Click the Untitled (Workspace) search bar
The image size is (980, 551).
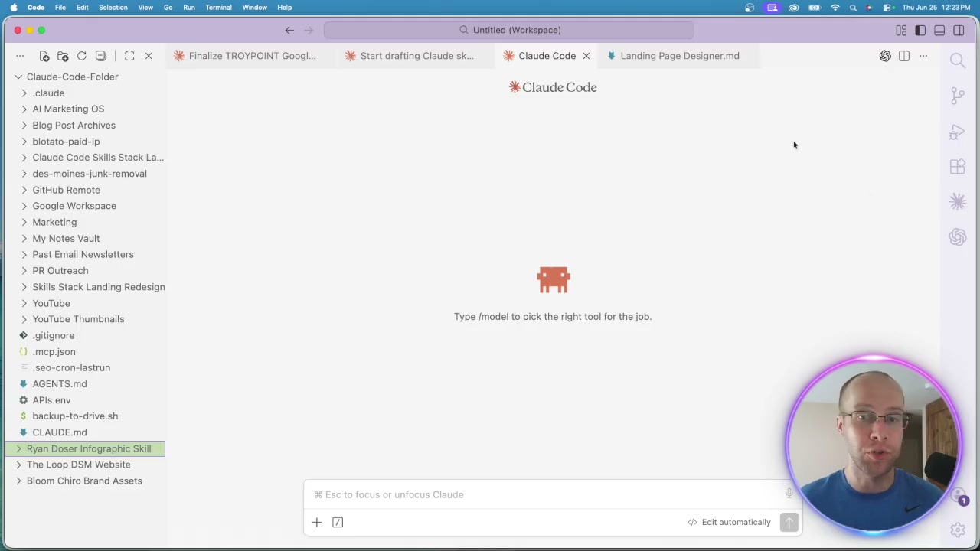[x=509, y=30]
